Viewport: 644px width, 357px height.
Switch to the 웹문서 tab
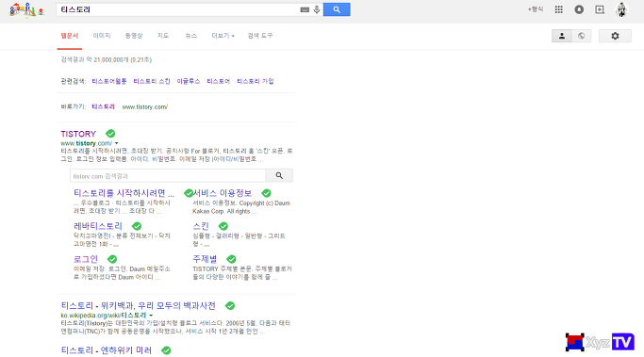coord(70,36)
